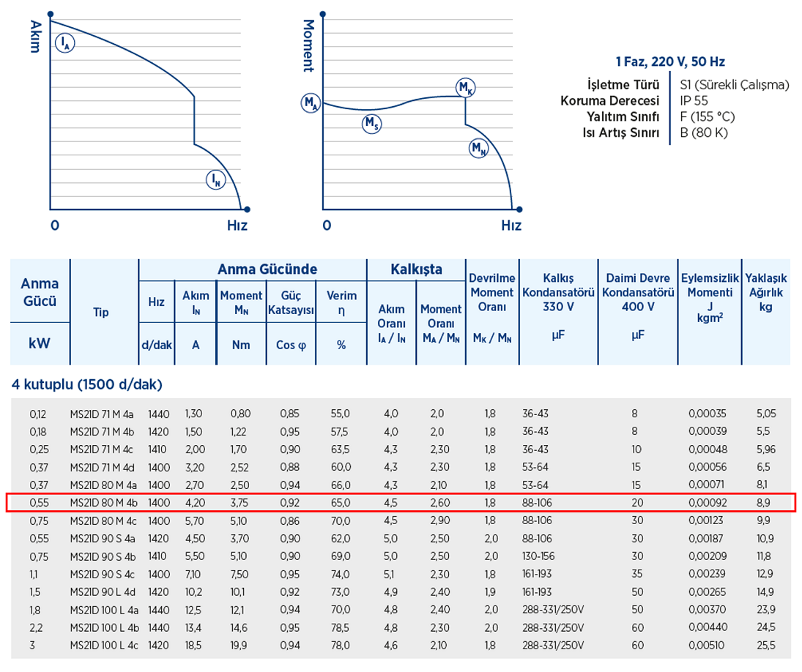Select the moment value "3,75"
802x672 pixels.
click(239, 503)
